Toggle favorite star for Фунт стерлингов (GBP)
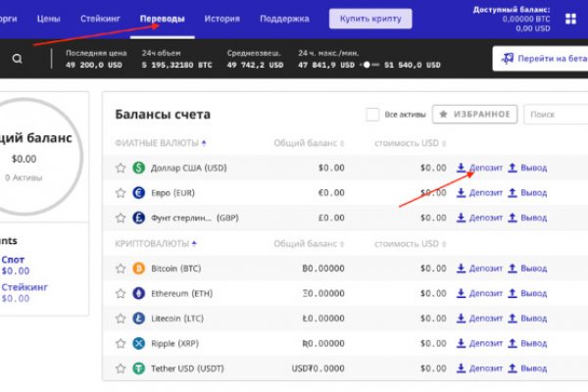 click(122, 218)
